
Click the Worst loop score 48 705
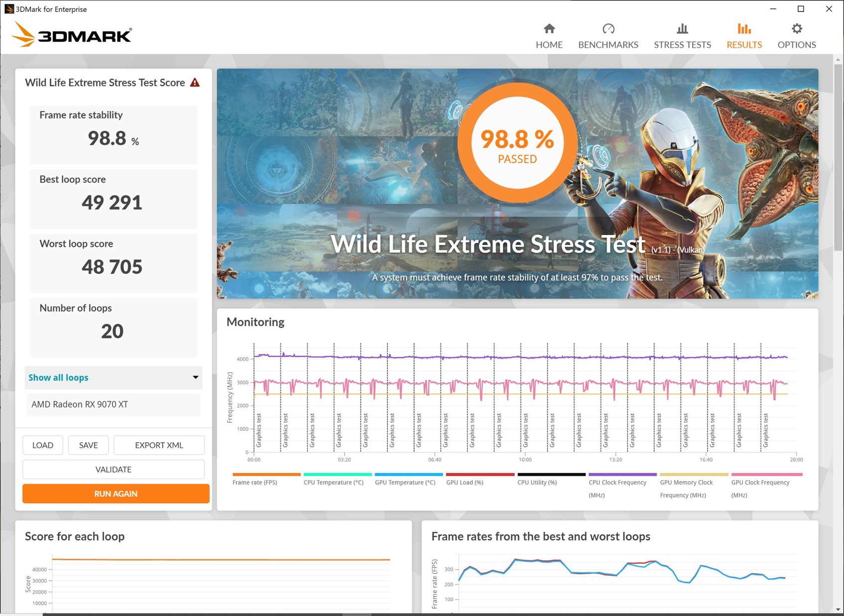tap(112, 266)
